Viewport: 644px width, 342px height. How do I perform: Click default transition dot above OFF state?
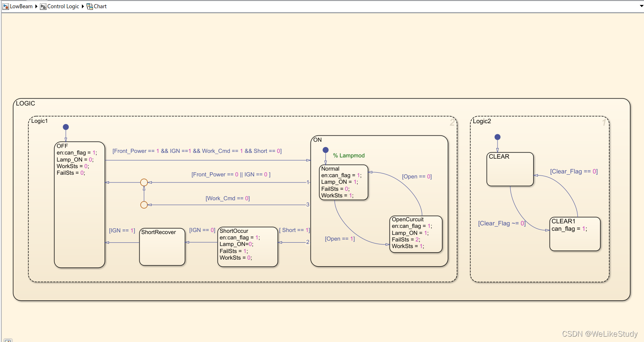click(x=66, y=127)
